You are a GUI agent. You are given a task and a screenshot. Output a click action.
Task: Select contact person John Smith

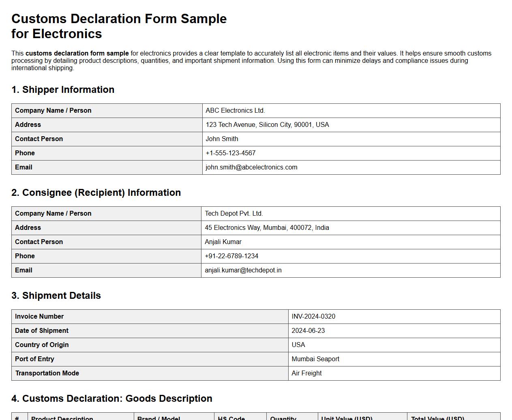click(x=222, y=139)
